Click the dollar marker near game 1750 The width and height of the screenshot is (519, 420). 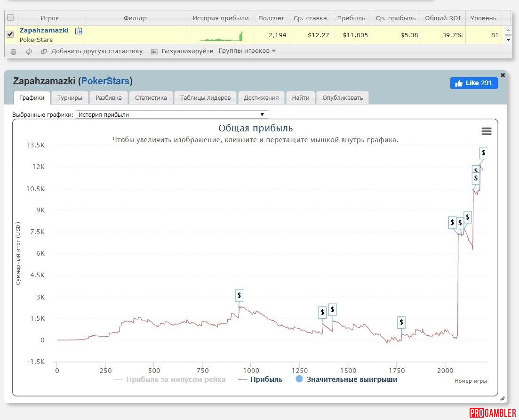401,322
